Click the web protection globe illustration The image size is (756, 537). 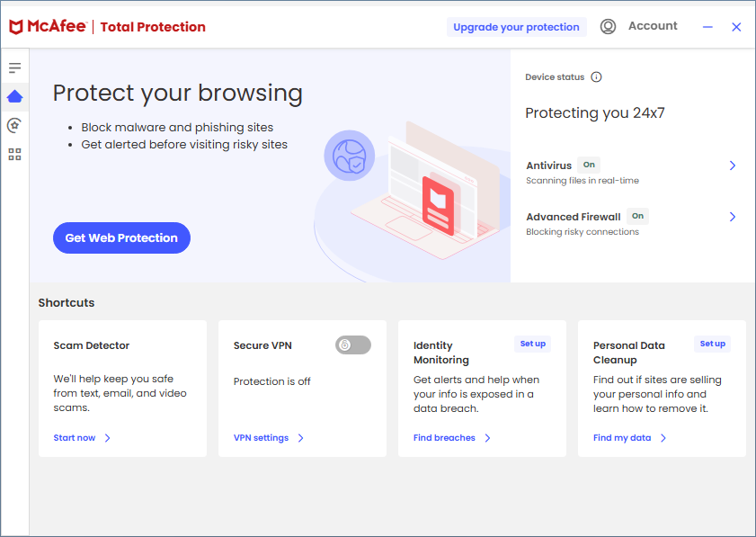pyautogui.click(x=350, y=156)
